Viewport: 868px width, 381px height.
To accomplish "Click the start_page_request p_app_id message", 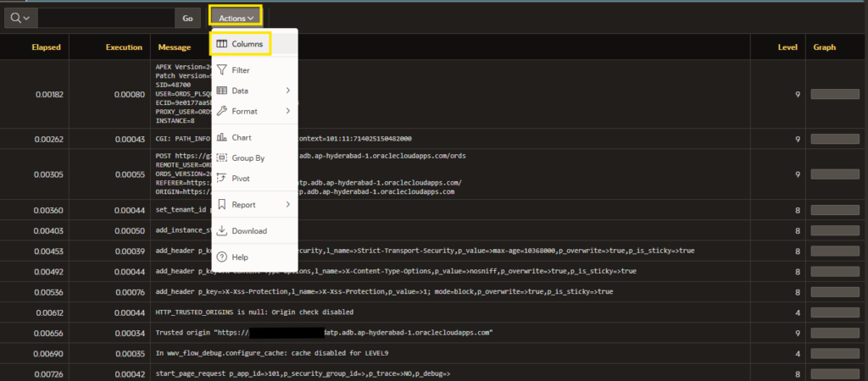I will click(x=303, y=374).
